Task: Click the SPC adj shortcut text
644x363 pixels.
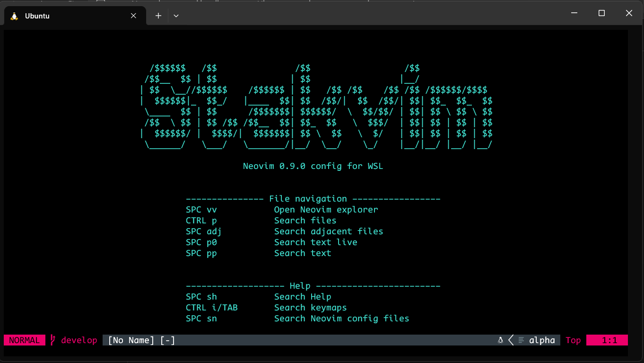Action: 204,231
